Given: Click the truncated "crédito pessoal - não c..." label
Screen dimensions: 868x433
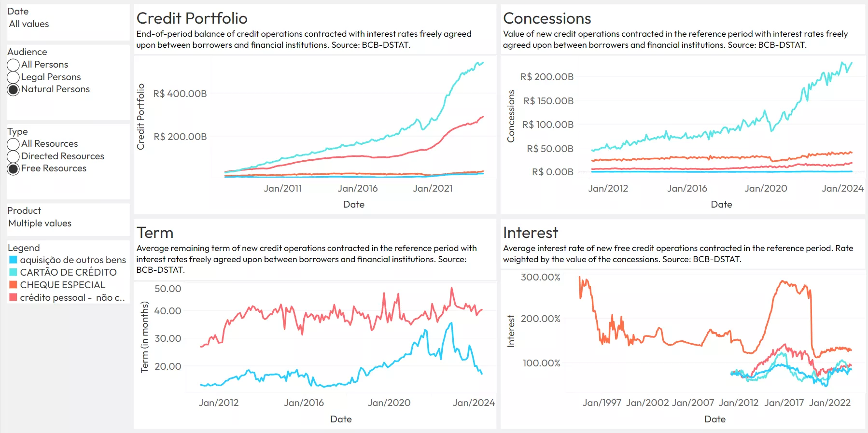Looking at the screenshot, I should (72, 297).
